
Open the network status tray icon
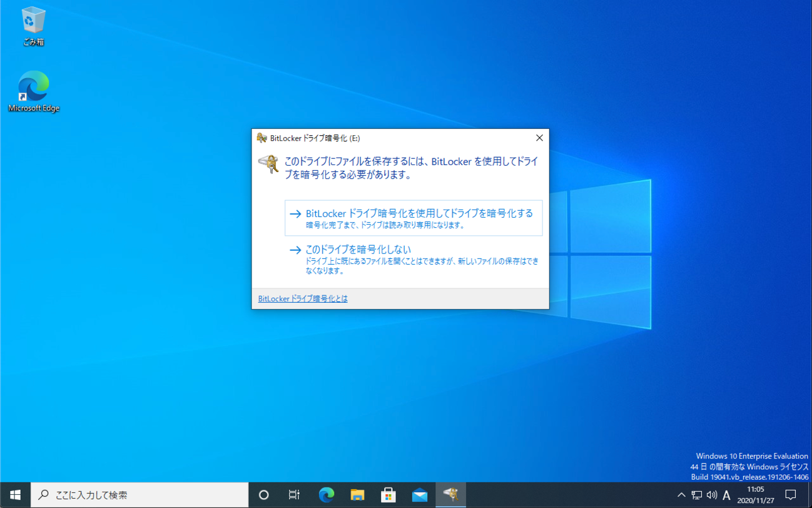(x=696, y=495)
